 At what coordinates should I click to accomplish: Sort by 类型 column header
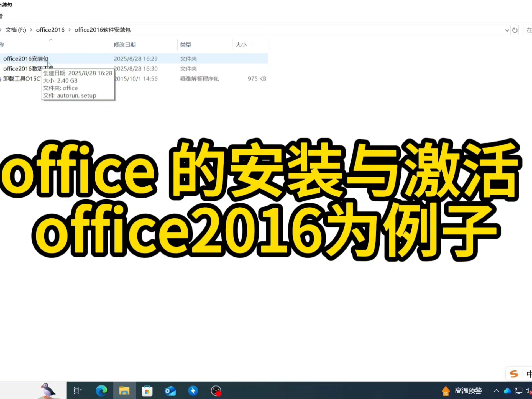tap(186, 45)
